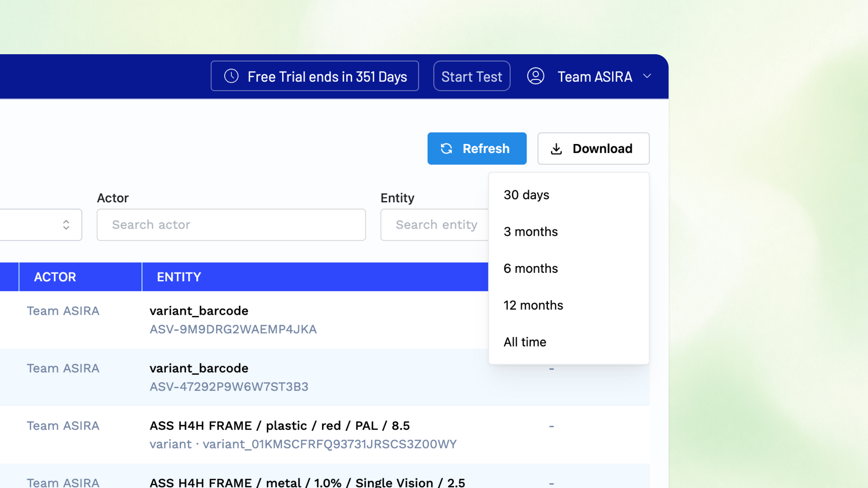Image resolution: width=868 pixels, height=488 pixels.
Task: Click Team ASIRA actor in ASV-9M9DRG2WAEMP4JKA row
Action: (63, 311)
